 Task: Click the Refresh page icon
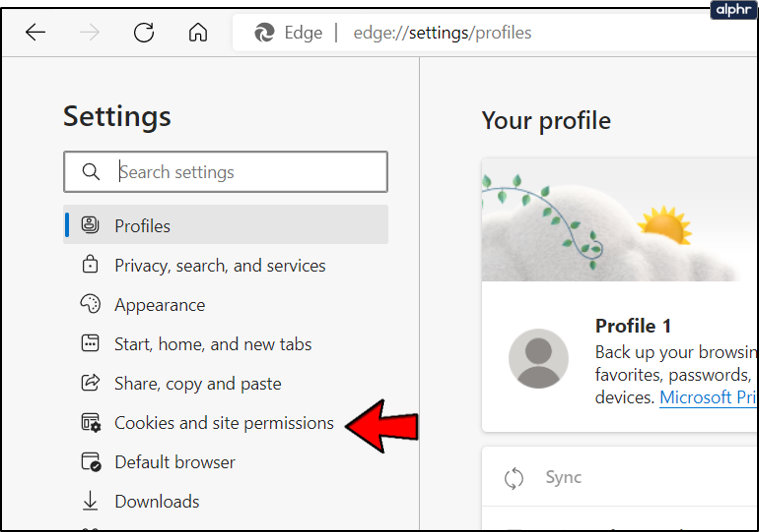[144, 33]
